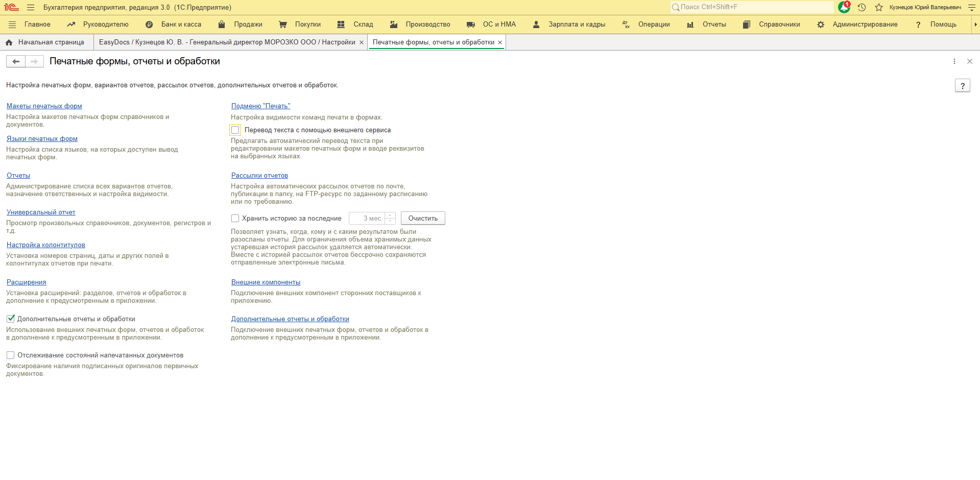
Task: Uncheck 'Дополнительные отчеты и обработки' checkbox
Action: pyautogui.click(x=11, y=319)
